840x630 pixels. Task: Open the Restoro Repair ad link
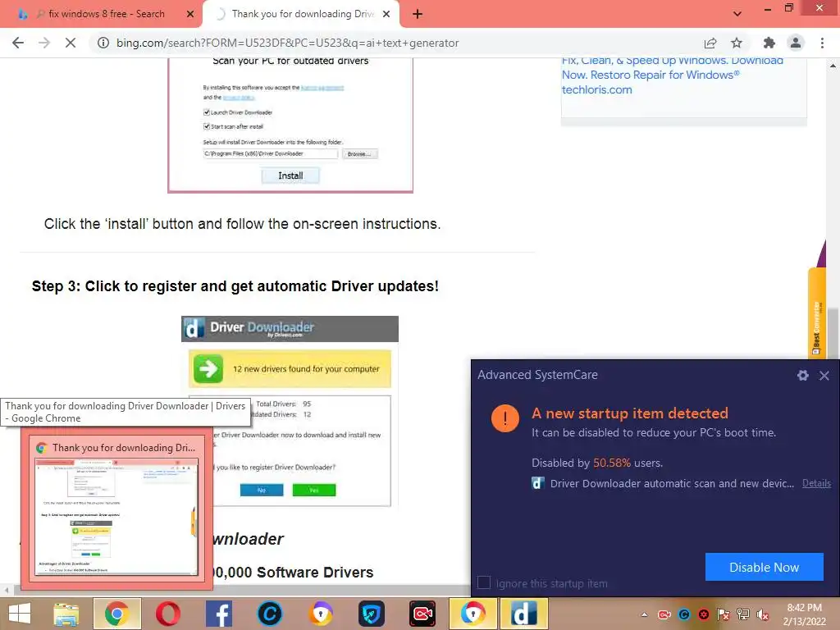(673, 67)
